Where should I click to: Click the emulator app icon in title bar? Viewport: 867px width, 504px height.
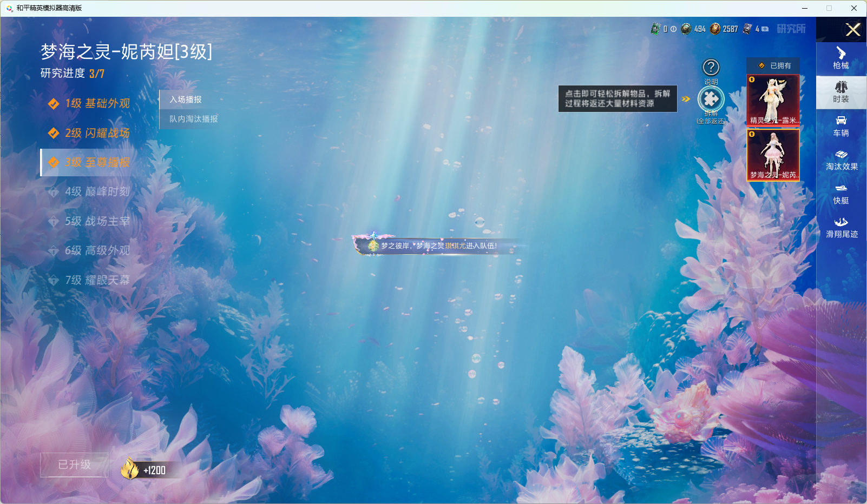pos(9,8)
